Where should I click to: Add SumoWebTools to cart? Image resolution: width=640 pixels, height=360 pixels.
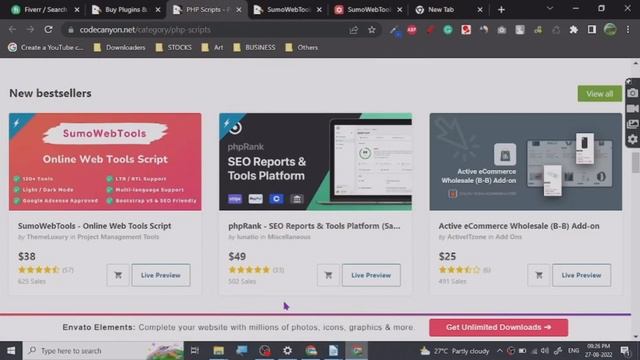click(x=118, y=275)
